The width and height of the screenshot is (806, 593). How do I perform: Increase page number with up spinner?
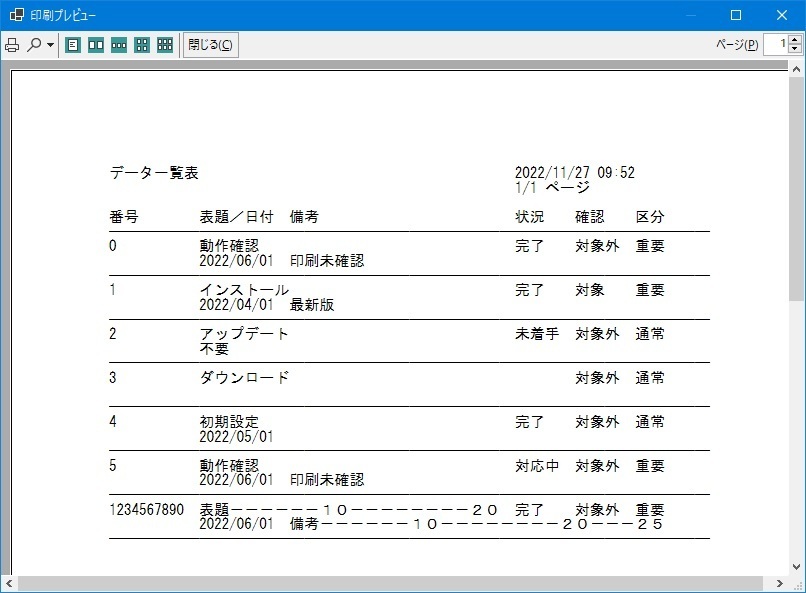795,40
